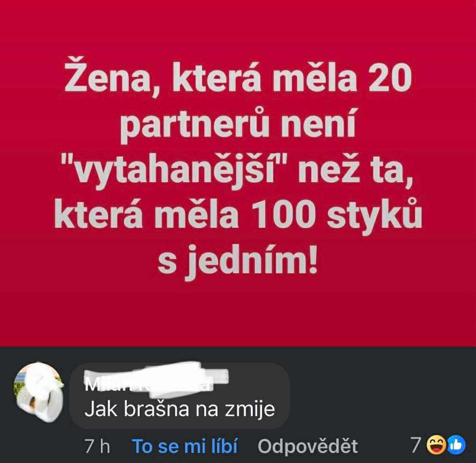Reply using the "Odpovědět" link

308,446
